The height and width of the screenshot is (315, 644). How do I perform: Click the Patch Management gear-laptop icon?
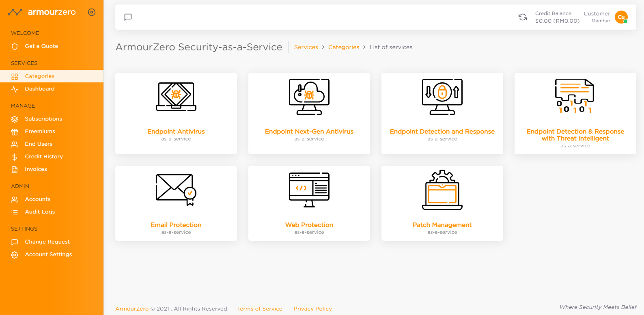click(442, 190)
